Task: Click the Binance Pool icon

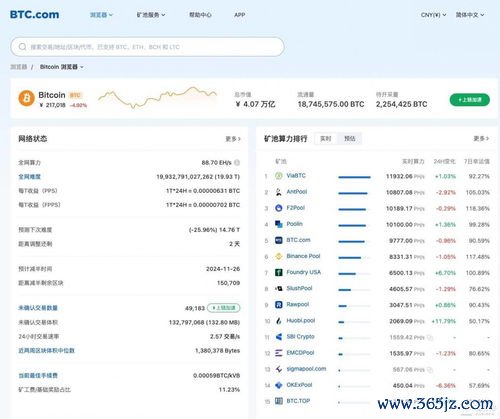Action: pos(279,256)
